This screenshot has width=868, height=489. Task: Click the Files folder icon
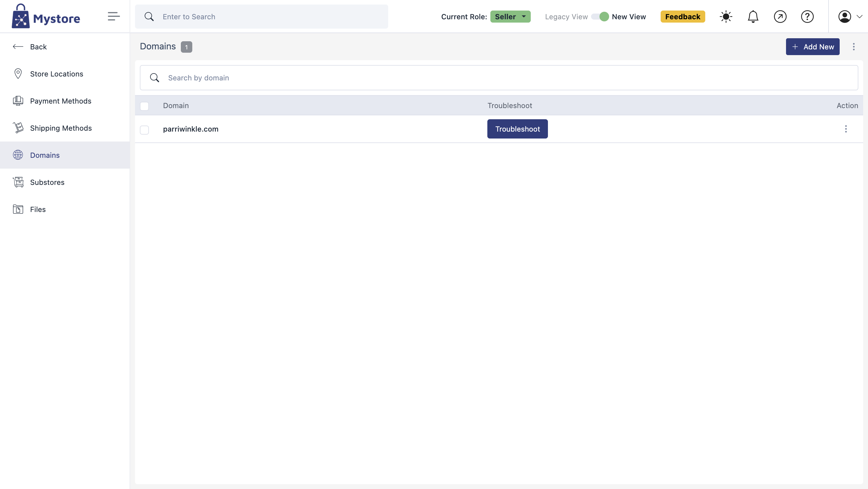pyautogui.click(x=18, y=209)
